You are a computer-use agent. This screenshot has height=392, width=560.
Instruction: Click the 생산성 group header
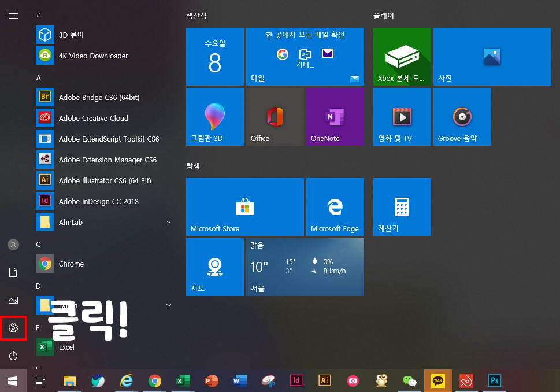pyautogui.click(x=196, y=16)
